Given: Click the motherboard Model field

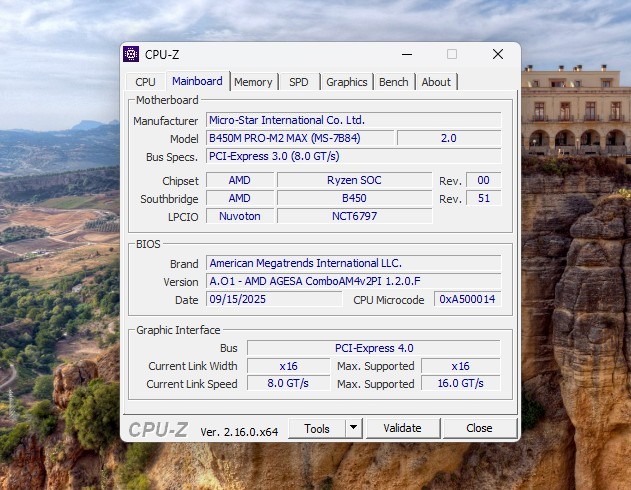Looking at the screenshot, I should 299,138.
